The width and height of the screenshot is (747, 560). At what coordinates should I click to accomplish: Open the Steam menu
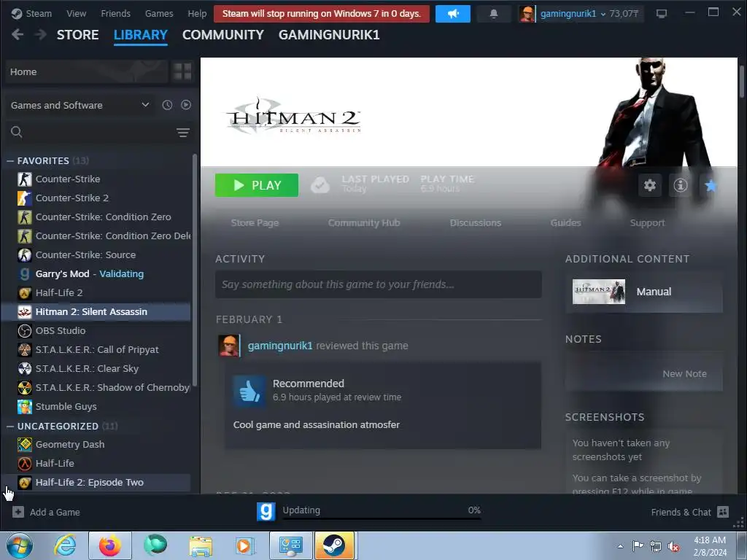point(38,14)
